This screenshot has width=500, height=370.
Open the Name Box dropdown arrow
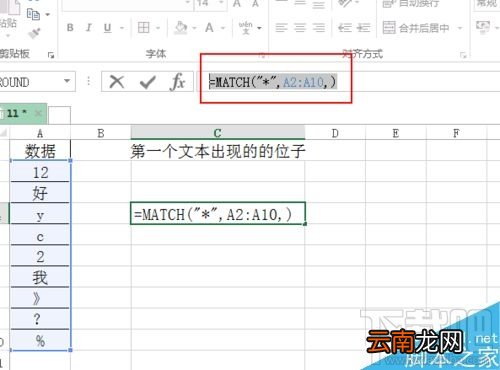(67, 81)
